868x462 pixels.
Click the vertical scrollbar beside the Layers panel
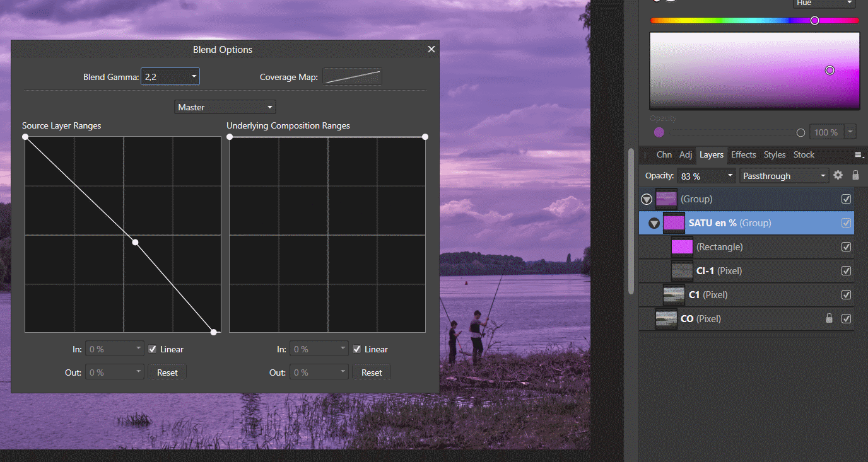pos(631,221)
